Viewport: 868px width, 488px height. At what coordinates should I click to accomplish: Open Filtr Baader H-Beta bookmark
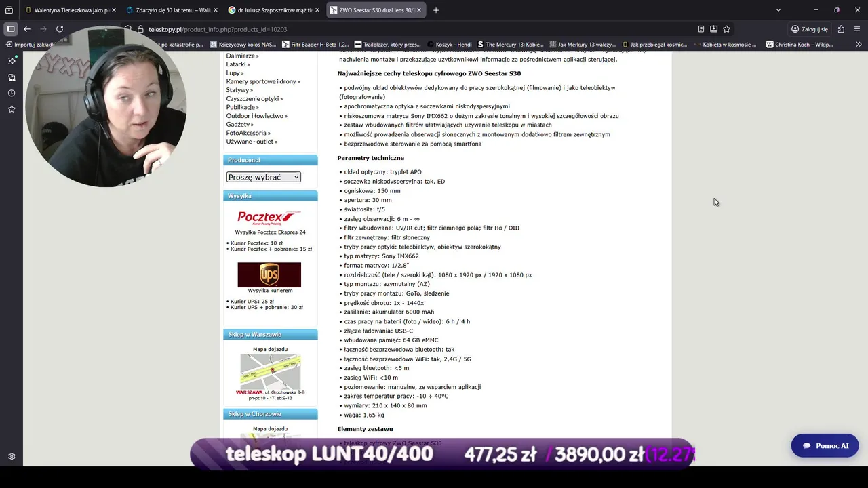pyautogui.click(x=315, y=45)
